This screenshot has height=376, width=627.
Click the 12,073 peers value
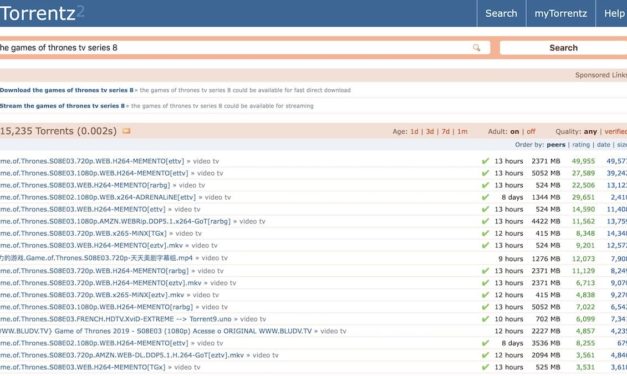point(583,259)
